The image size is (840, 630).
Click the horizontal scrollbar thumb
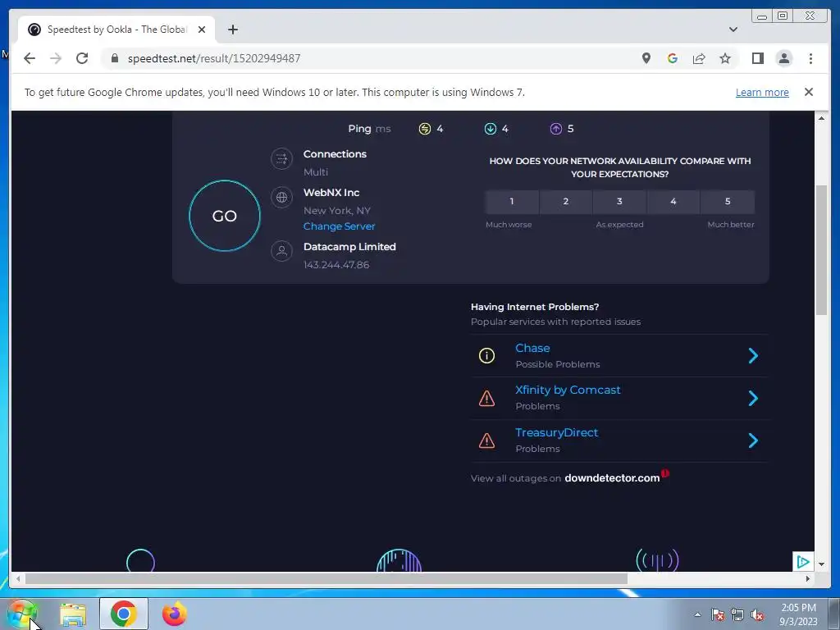pyautogui.click(x=326, y=578)
